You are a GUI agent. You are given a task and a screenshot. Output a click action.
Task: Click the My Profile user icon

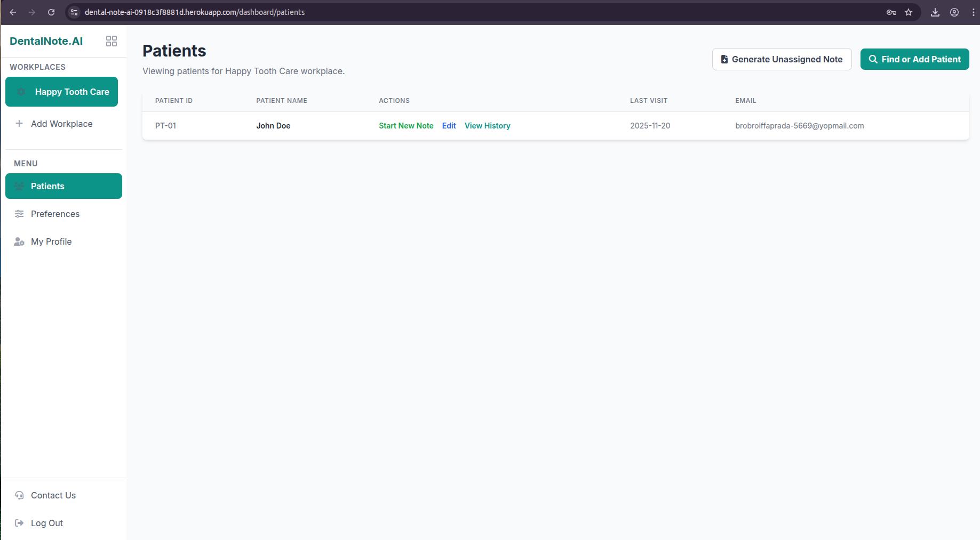click(x=19, y=241)
